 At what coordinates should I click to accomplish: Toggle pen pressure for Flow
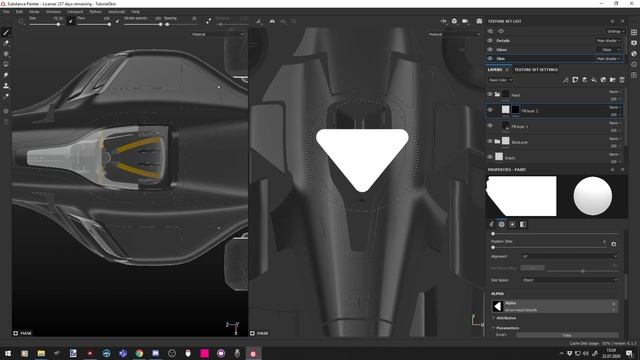point(118,21)
